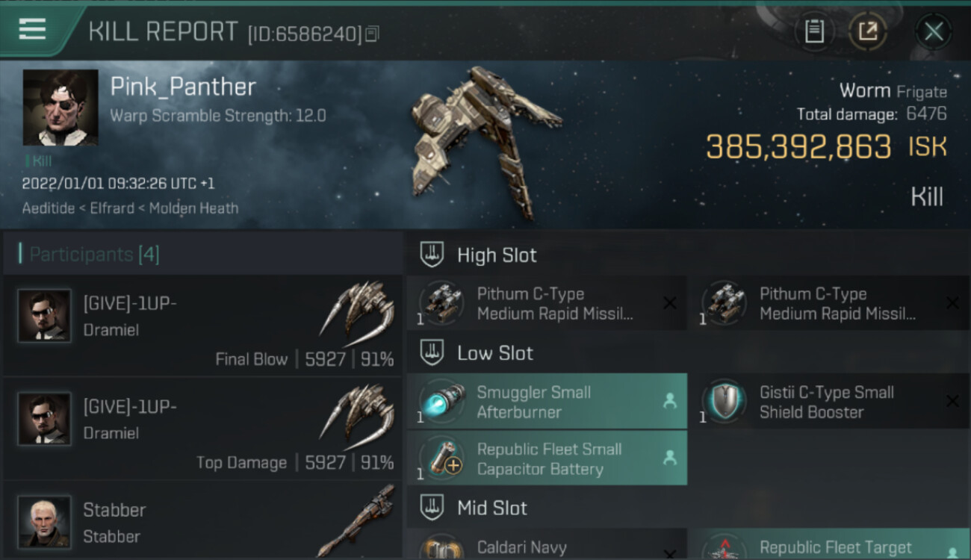
Task: Open Pink_Panther character portrait
Action: [61, 108]
